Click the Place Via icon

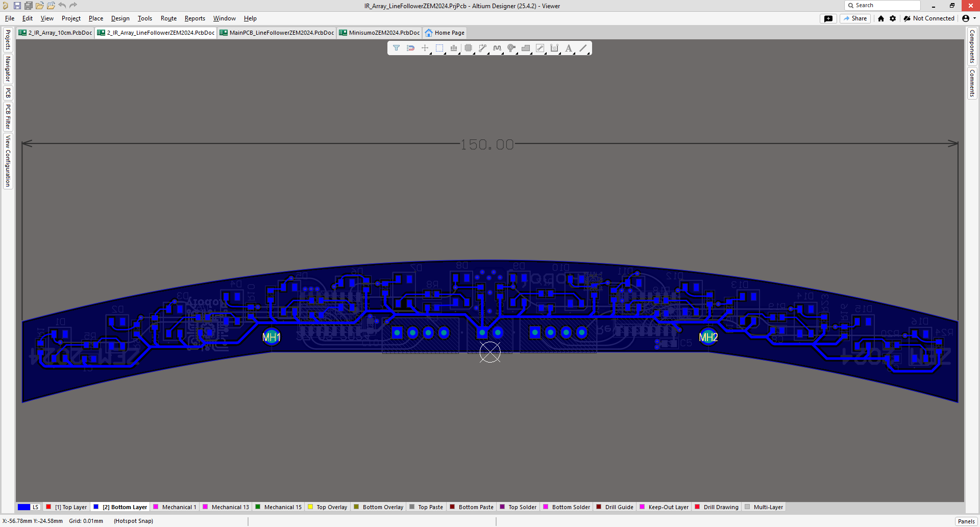pos(511,48)
